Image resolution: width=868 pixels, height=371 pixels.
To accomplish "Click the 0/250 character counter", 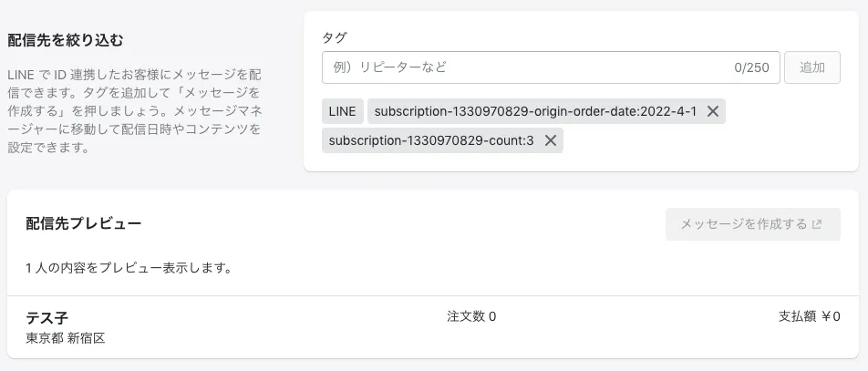I will (751, 67).
